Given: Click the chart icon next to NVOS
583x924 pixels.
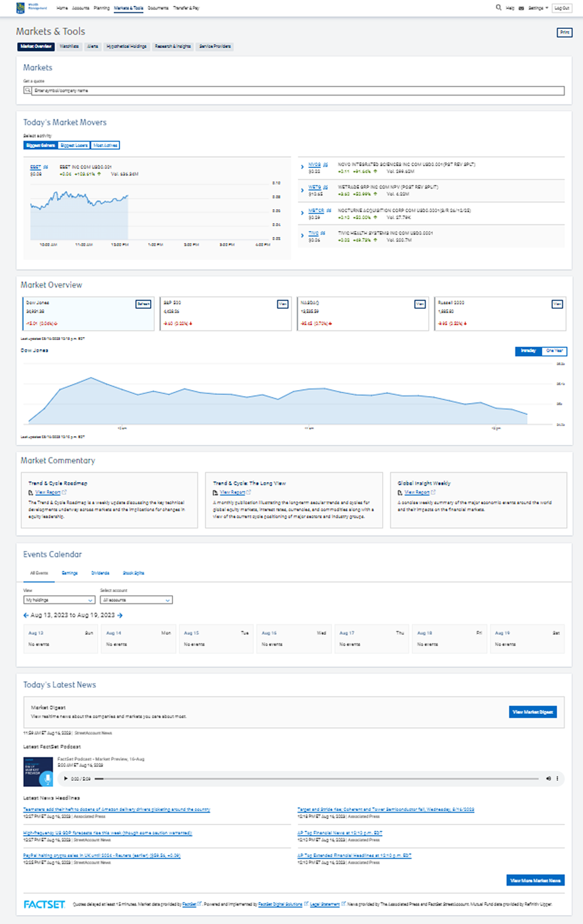Looking at the screenshot, I should pyautogui.click(x=326, y=165).
